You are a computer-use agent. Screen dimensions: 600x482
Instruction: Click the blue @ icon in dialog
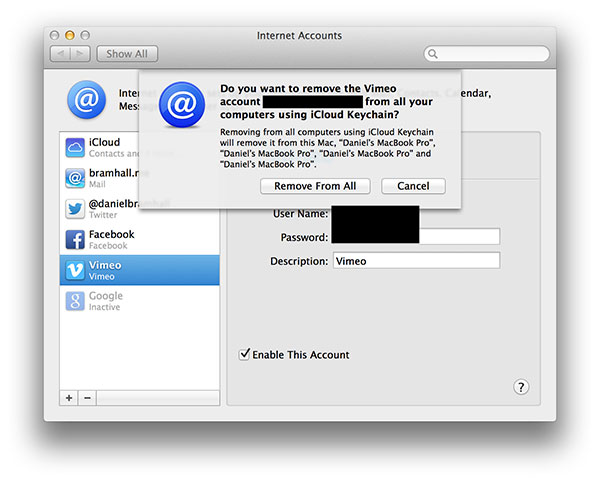(x=182, y=104)
